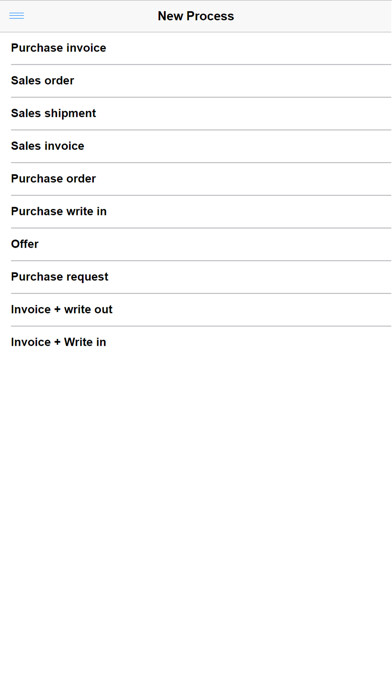Screen dimensions: 392x696
Task: Click the 'Purchase request' label
Action: [x=59, y=277]
